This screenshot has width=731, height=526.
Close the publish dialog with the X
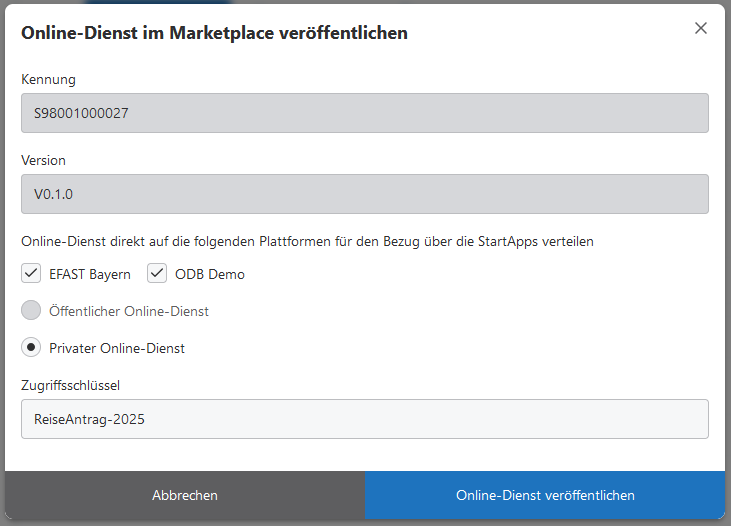(701, 28)
